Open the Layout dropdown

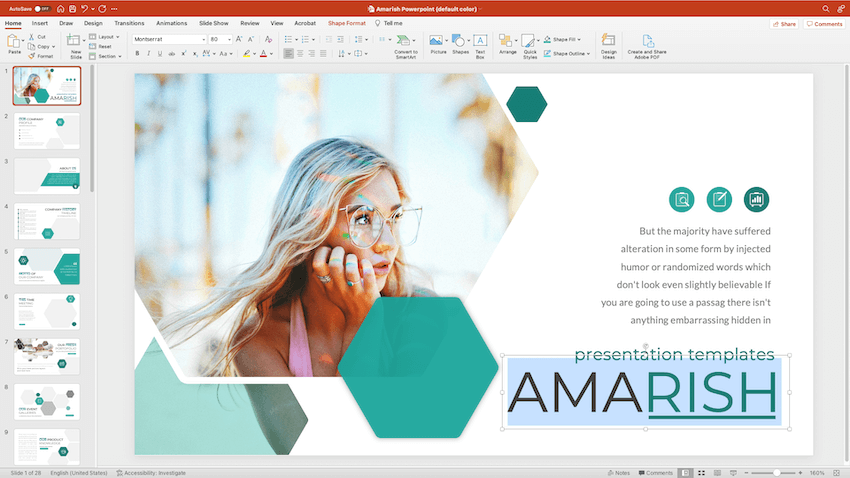(x=104, y=37)
